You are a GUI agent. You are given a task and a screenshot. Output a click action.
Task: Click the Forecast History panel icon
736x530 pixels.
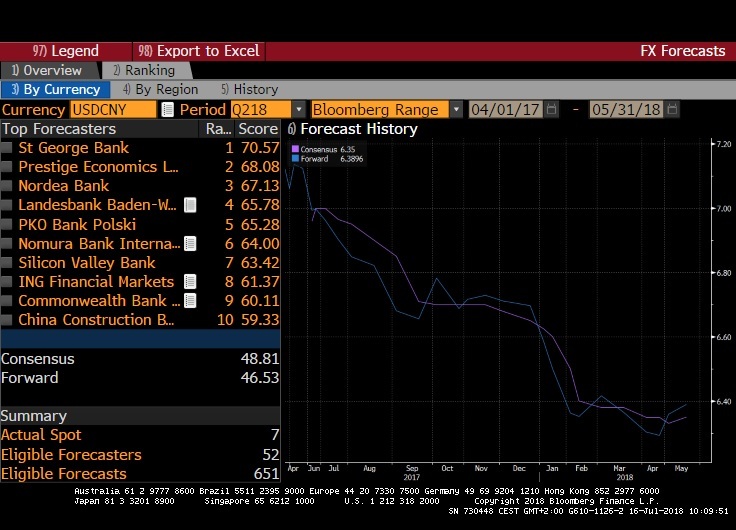click(x=291, y=129)
